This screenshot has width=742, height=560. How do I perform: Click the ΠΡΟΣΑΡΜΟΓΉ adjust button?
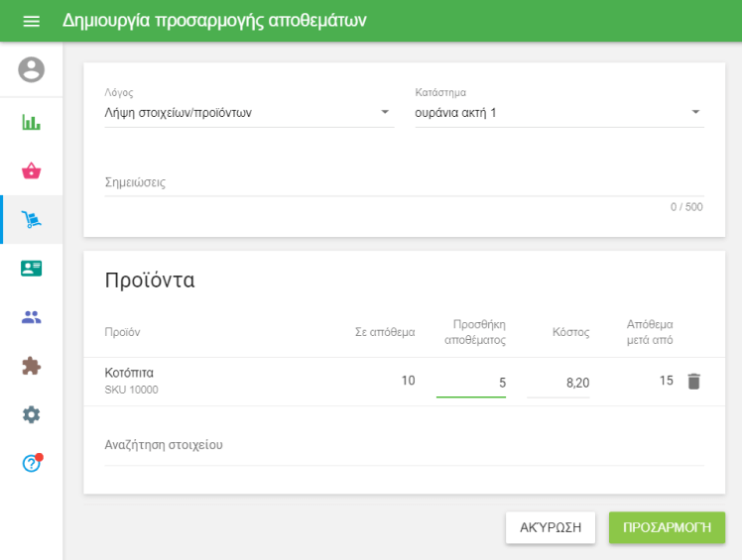(667, 527)
